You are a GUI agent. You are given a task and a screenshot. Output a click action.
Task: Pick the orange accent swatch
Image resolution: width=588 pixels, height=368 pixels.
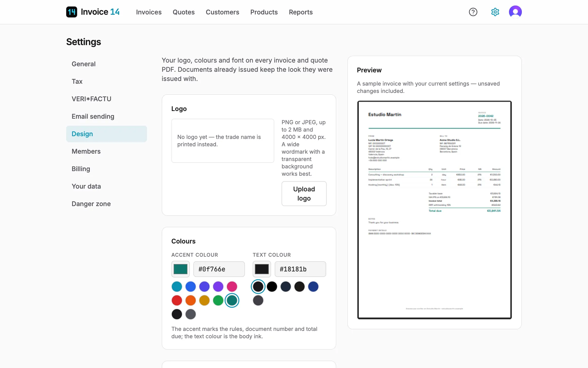click(x=190, y=301)
